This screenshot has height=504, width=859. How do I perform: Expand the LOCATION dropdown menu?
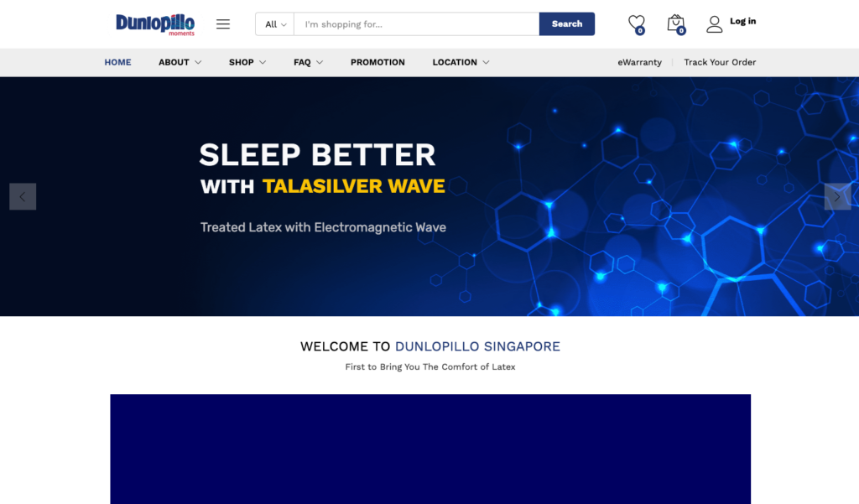[x=460, y=62]
